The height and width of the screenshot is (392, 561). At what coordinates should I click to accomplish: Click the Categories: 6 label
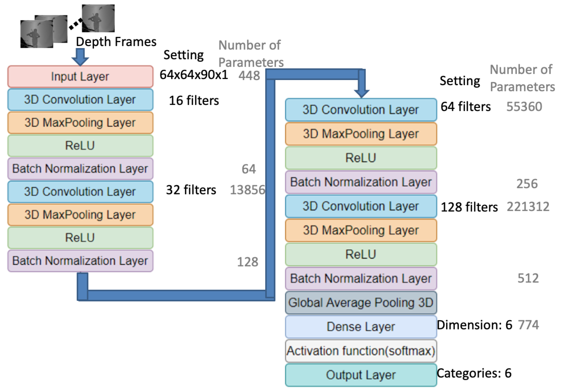click(474, 373)
